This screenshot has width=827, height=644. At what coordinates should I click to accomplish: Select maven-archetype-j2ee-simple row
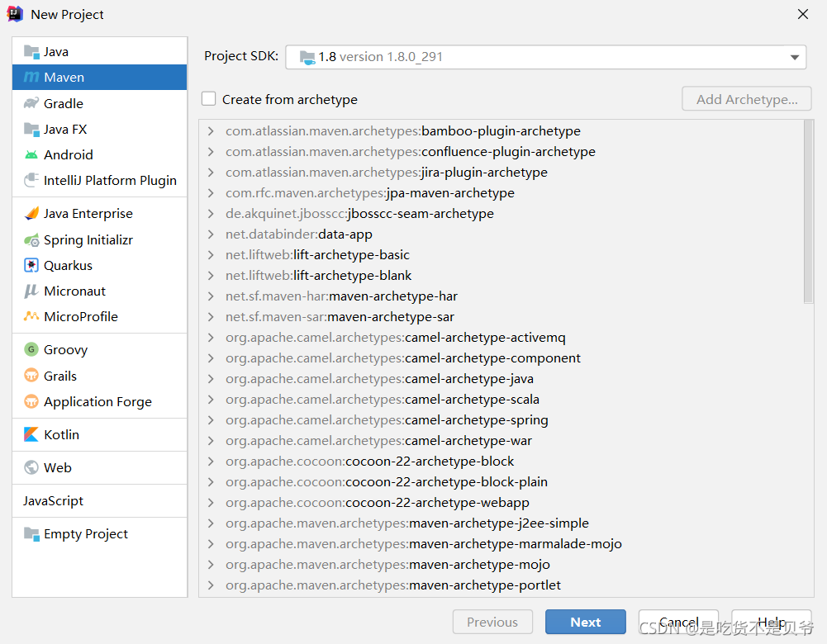[x=501, y=523]
